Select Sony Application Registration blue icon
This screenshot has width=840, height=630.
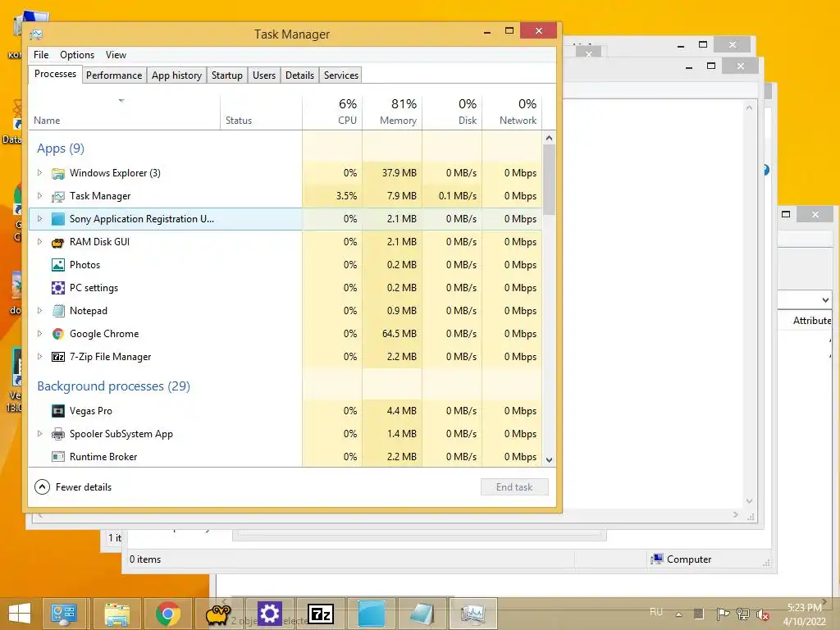click(x=58, y=219)
